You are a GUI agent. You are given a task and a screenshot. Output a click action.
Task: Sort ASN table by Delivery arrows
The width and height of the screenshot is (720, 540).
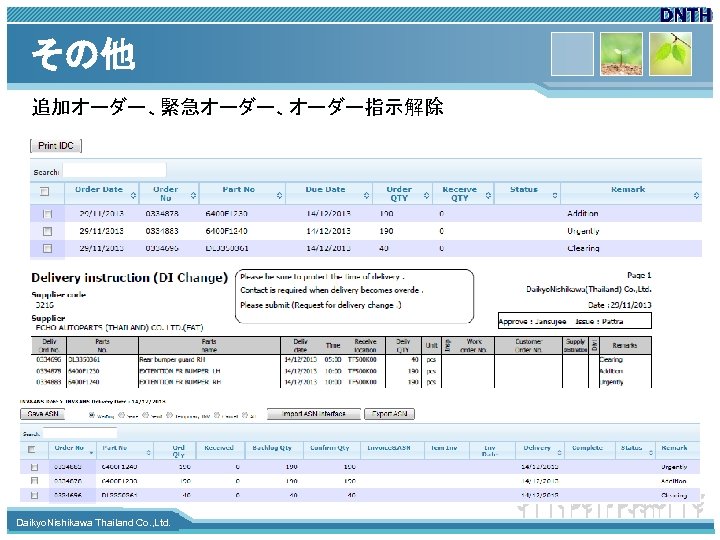pyautogui.click(x=559, y=453)
